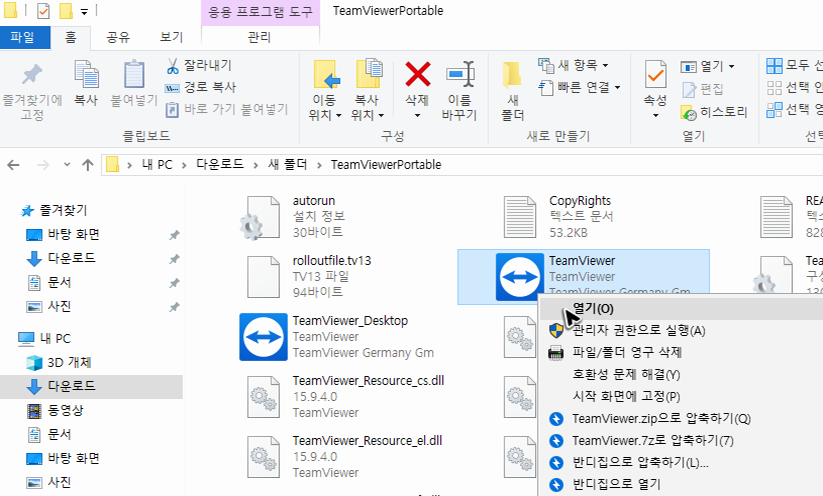Open pinned 사진 under 즐겨찾기
Image resolution: width=823 pixels, height=496 pixels.
click(x=59, y=307)
